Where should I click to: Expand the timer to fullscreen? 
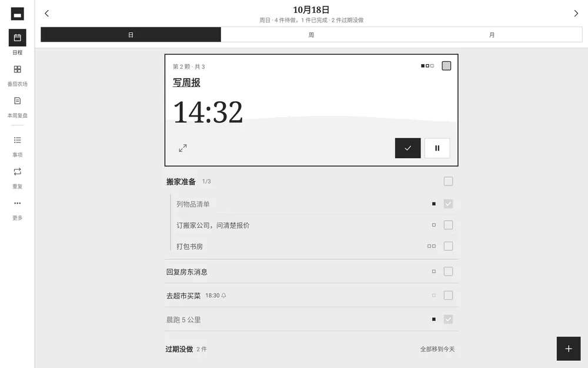tap(183, 148)
